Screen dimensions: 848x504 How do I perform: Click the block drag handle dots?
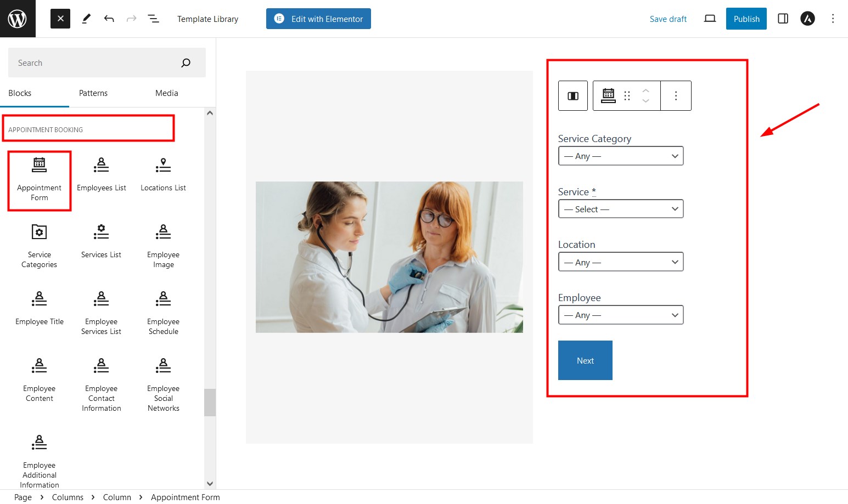pyautogui.click(x=627, y=96)
